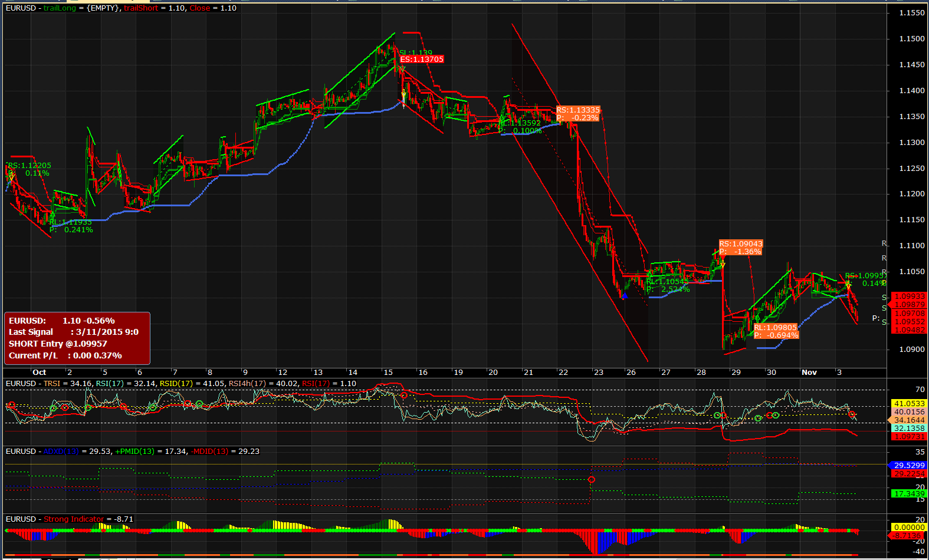929x560 pixels.
Task: Click the cyan 32.1358 RSI value tag
Action: [908, 429]
